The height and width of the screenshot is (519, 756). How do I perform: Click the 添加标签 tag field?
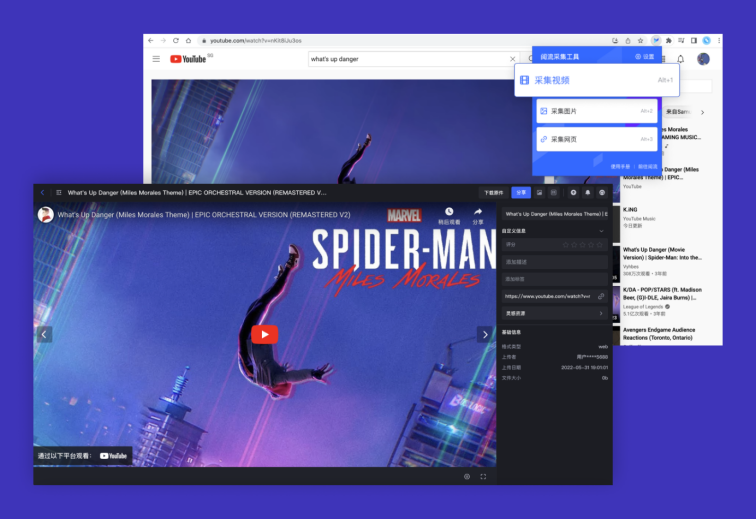pos(555,279)
